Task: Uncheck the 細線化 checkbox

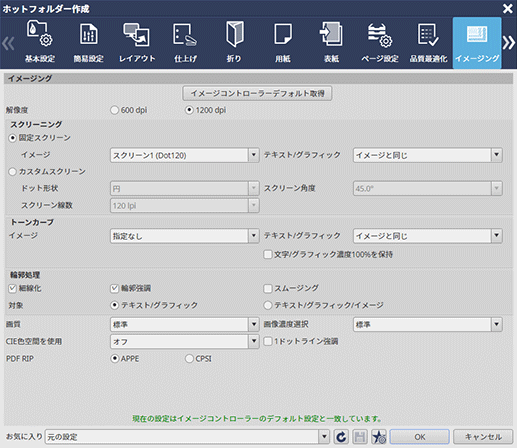Action: [x=12, y=288]
